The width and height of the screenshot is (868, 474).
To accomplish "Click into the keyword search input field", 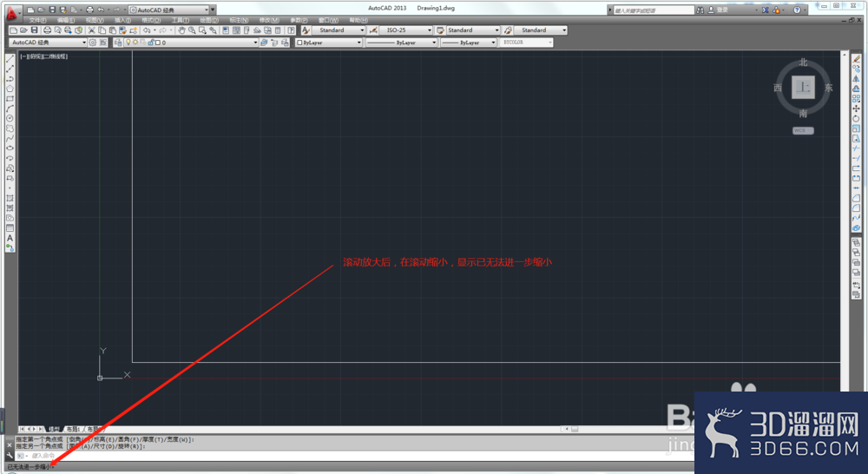I will (654, 10).
